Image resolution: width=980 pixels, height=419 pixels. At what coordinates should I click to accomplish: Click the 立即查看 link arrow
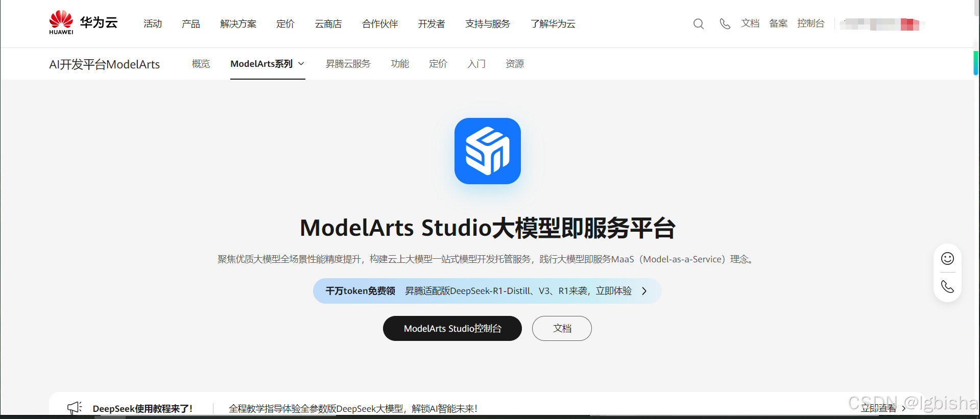904,408
